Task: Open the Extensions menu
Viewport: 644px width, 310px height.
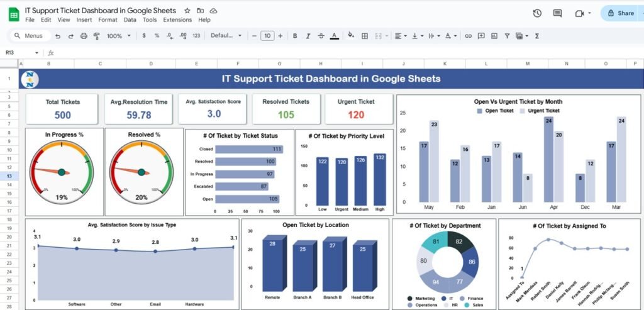Action: 177,19
